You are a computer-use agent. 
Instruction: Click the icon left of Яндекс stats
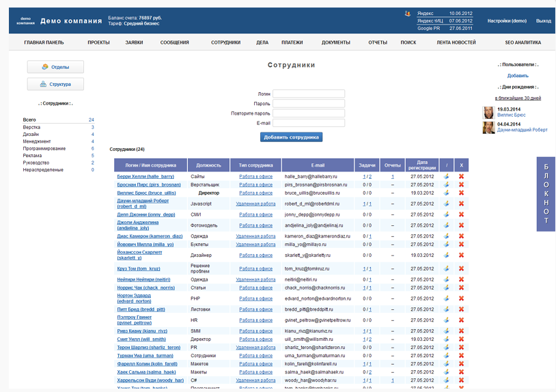pos(408,14)
